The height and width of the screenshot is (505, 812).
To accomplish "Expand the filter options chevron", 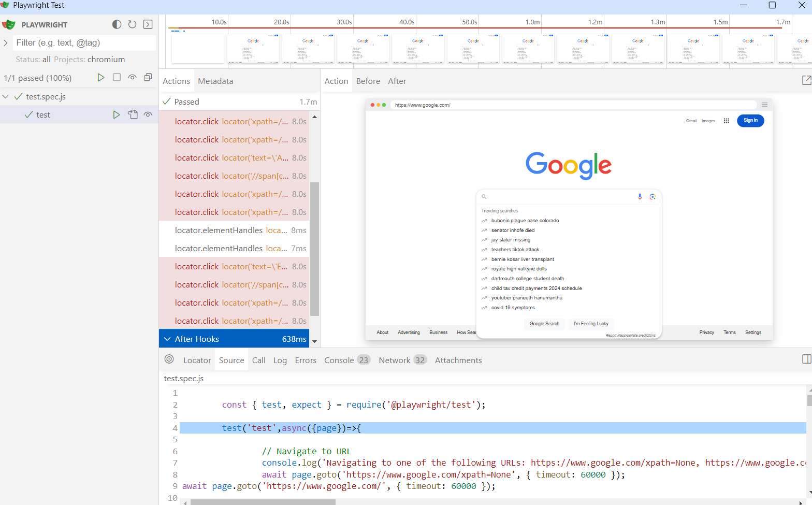I will point(6,42).
